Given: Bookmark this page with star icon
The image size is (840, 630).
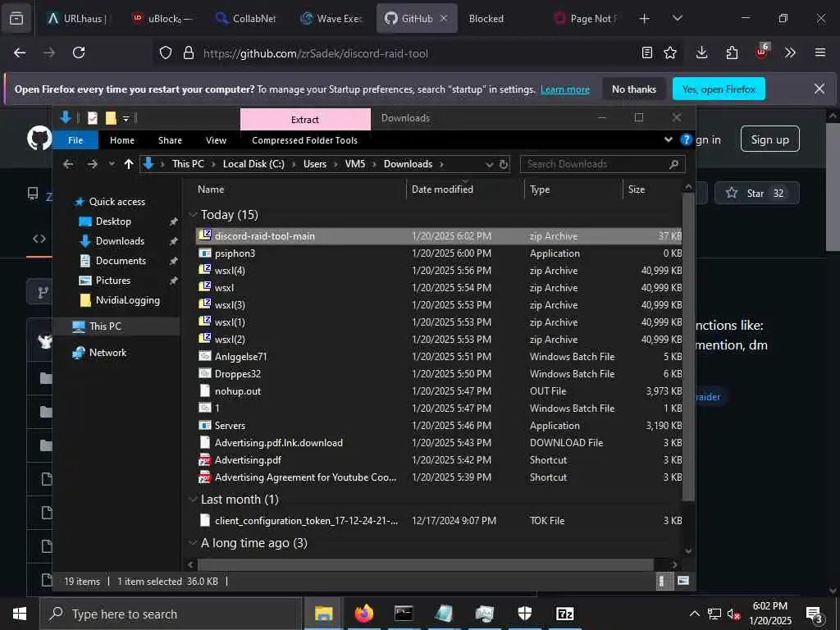Looking at the screenshot, I should [669, 52].
